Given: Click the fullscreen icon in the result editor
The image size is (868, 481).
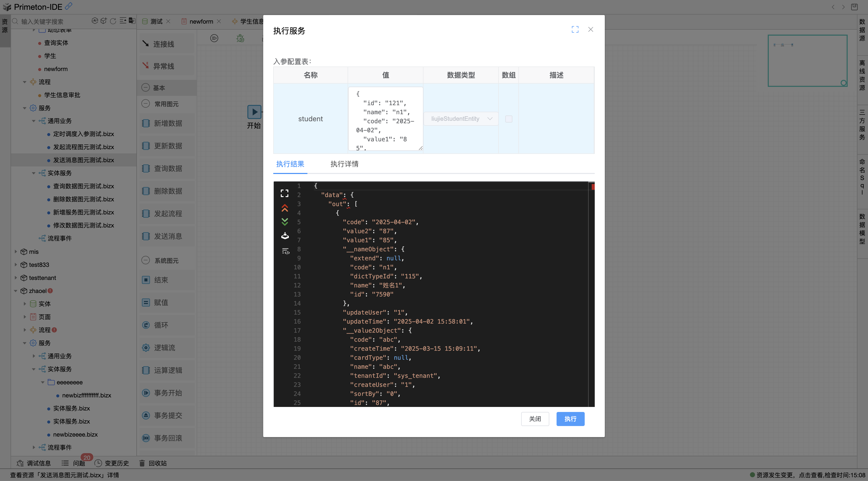Looking at the screenshot, I should click(x=284, y=193).
